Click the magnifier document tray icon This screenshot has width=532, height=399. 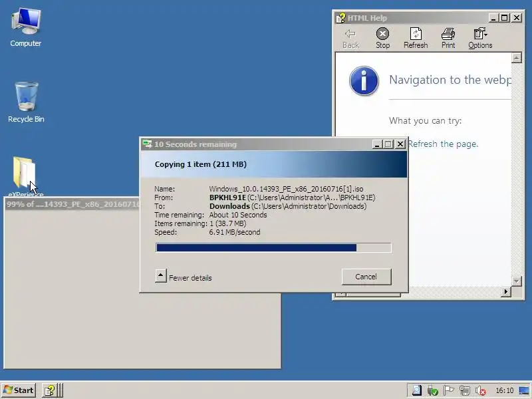tap(416, 390)
